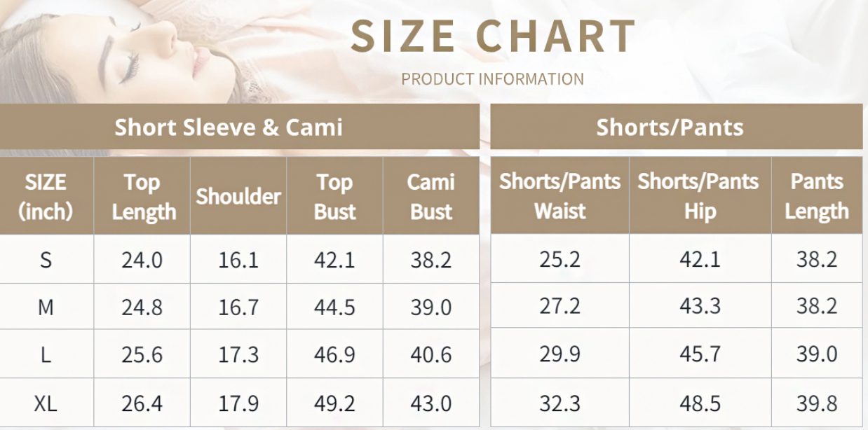This screenshot has height=430, width=868.
Task: Click the 24.0 Top Length cell
Action: pyautogui.click(x=142, y=260)
